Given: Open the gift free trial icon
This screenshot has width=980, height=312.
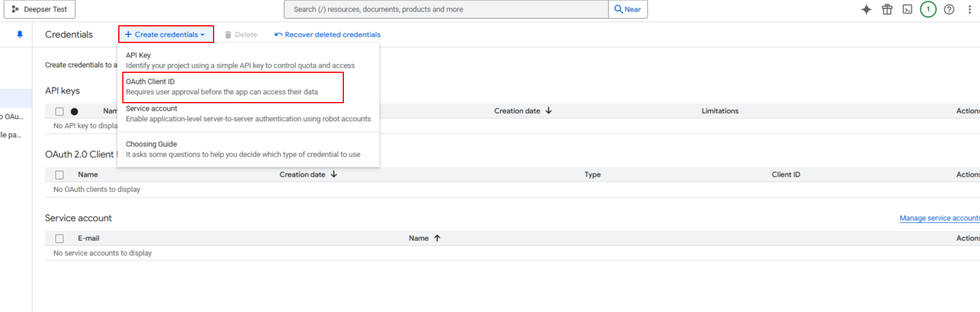Looking at the screenshot, I should (x=887, y=9).
